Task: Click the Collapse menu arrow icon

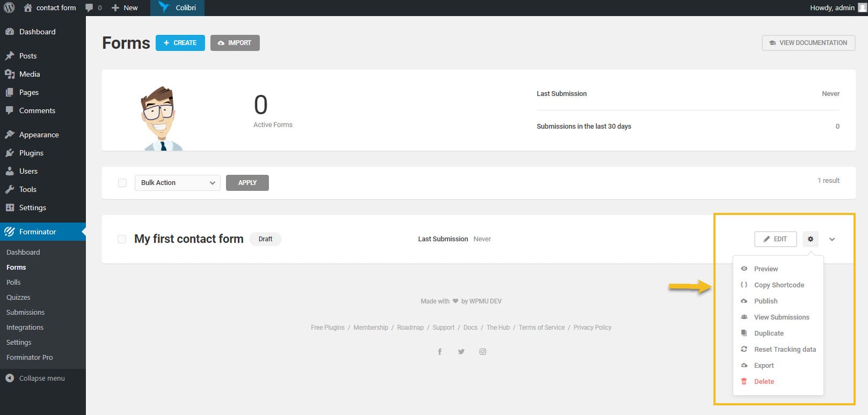Action: 10,378
